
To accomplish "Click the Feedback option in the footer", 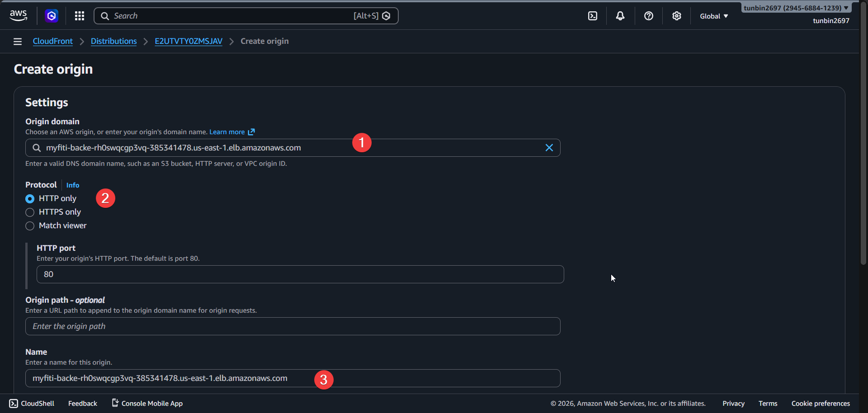I will click(x=82, y=403).
